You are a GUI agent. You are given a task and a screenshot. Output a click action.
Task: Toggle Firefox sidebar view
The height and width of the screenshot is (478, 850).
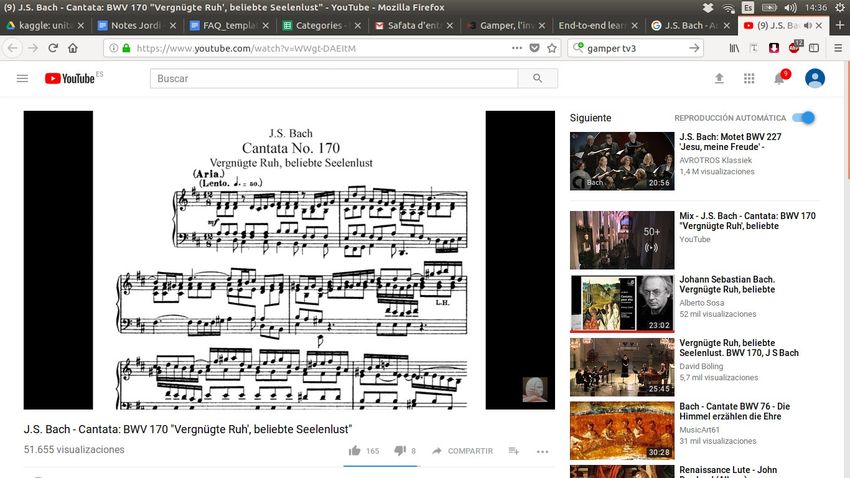(x=814, y=48)
